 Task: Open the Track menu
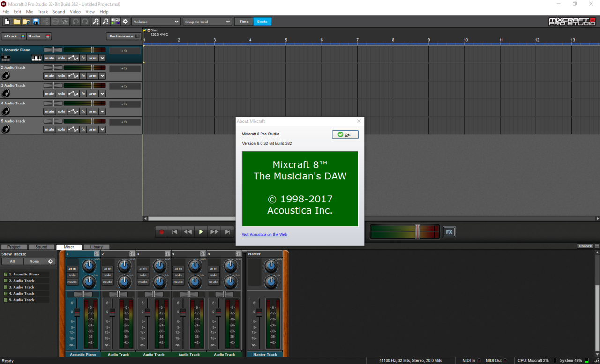click(x=43, y=11)
